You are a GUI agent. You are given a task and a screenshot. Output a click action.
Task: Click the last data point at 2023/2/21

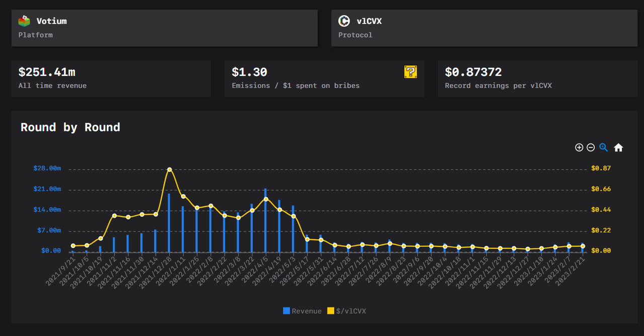[x=583, y=246]
